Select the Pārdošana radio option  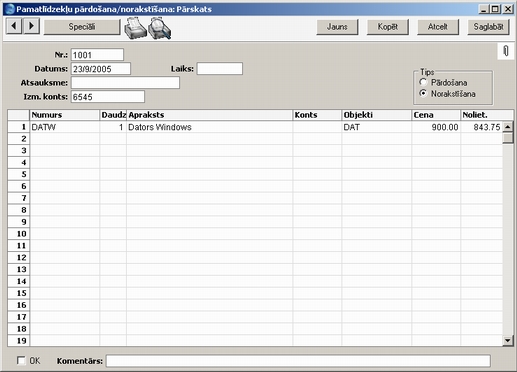click(x=423, y=82)
